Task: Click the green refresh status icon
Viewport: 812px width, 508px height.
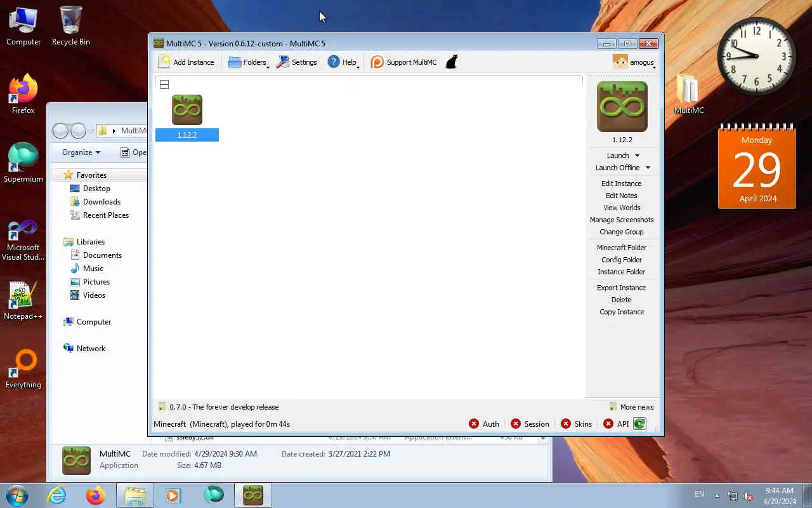Action: click(x=639, y=424)
